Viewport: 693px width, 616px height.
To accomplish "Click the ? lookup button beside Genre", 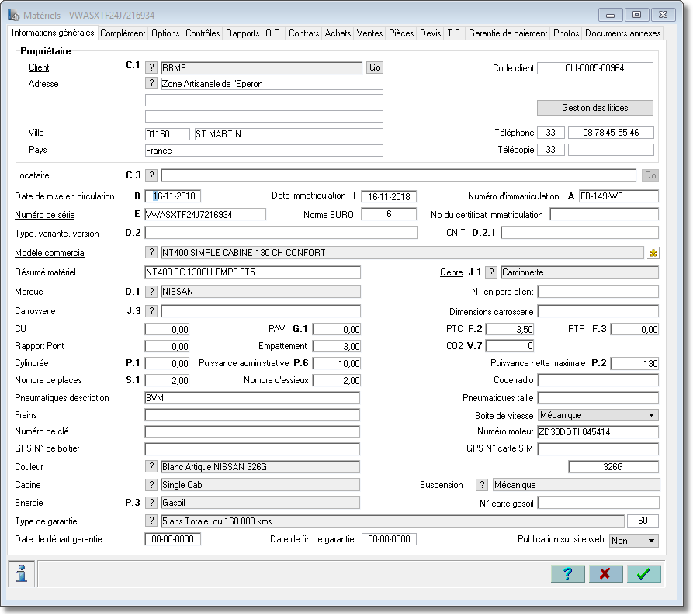I will (x=491, y=272).
